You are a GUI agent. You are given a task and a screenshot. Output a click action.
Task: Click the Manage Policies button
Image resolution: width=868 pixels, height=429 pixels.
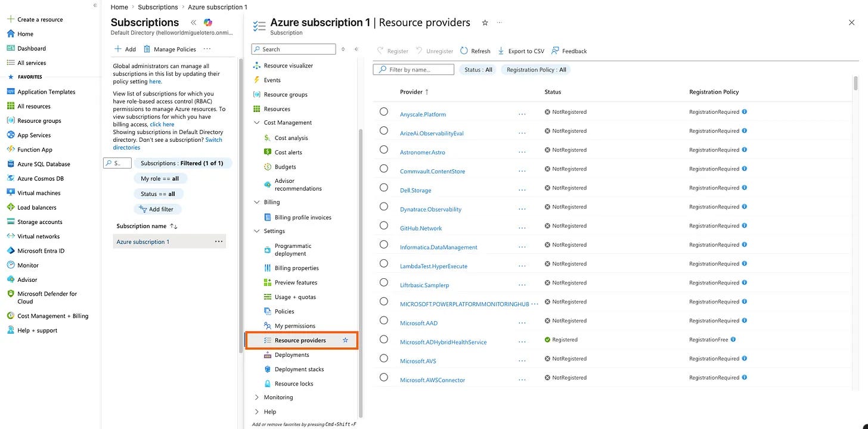coord(169,49)
